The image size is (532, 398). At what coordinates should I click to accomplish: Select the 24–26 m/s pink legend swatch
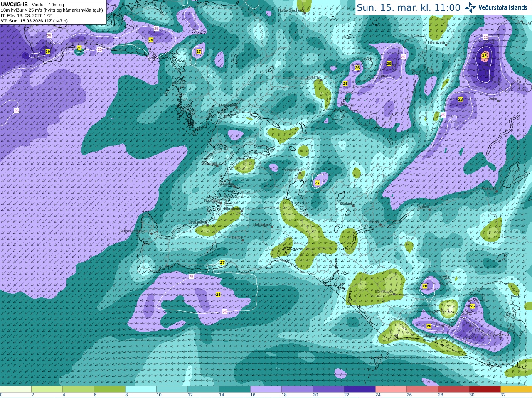coord(391,389)
